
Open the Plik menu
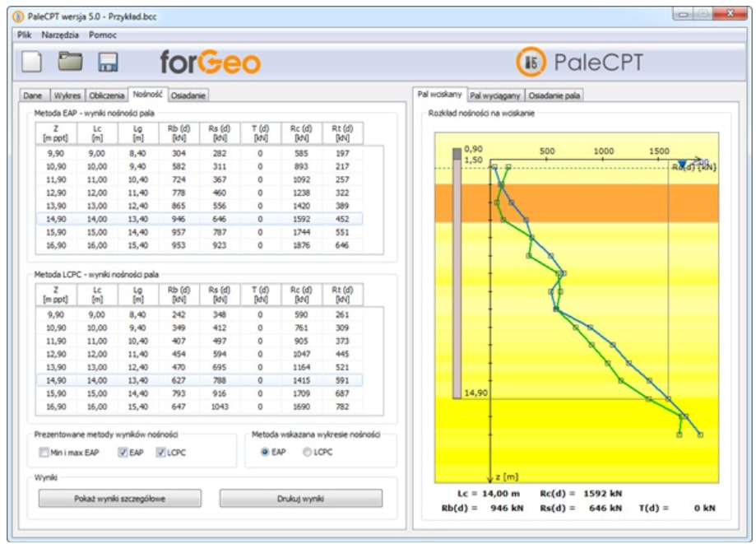[x=24, y=35]
